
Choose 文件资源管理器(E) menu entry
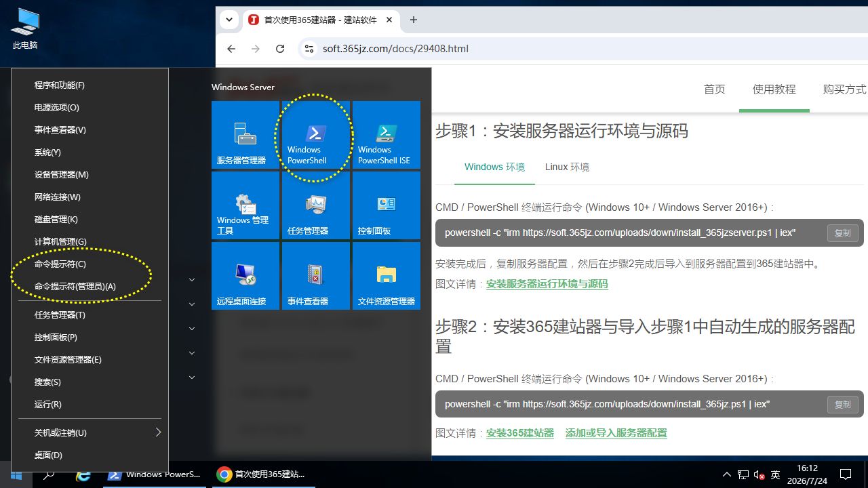tap(90, 359)
